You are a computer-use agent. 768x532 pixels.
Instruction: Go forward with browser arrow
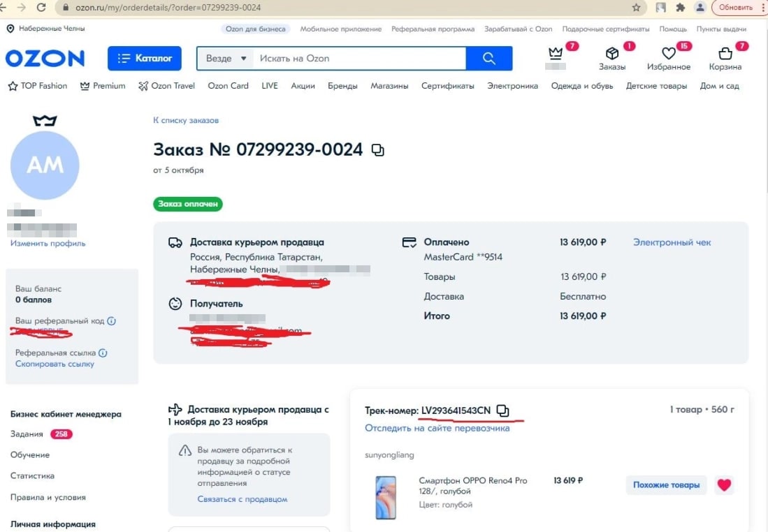(22, 8)
